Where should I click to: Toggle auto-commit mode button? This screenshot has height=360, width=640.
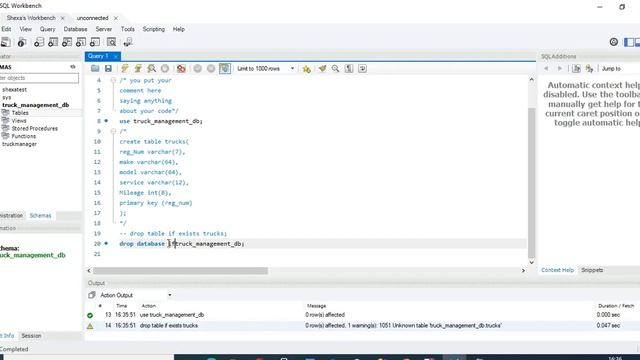pos(225,69)
